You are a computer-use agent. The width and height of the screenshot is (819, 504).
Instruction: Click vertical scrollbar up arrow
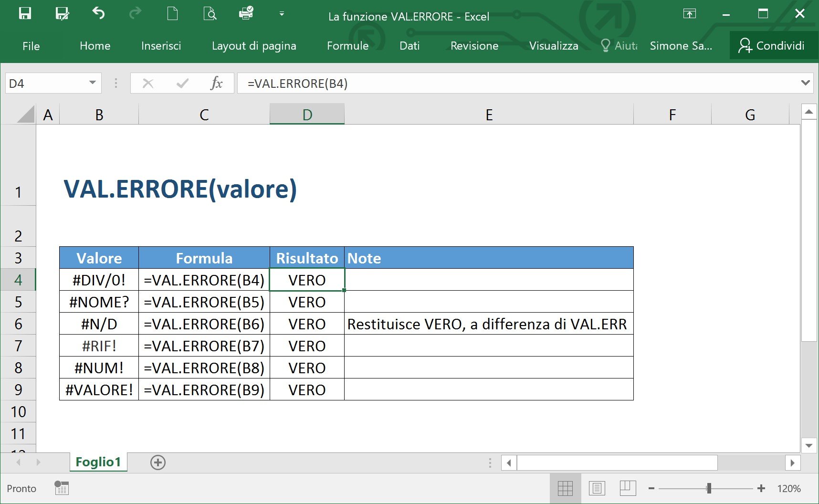click(808, 112)
